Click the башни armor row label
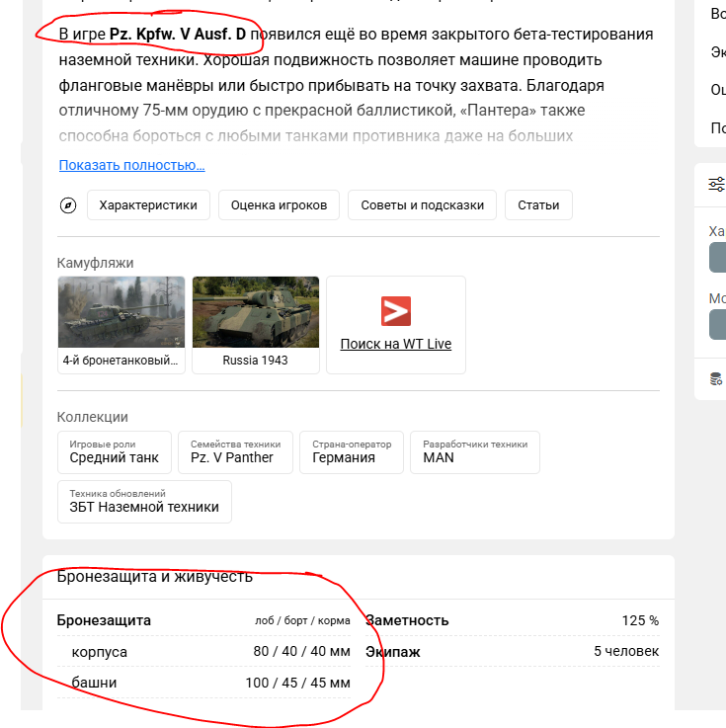This screenshot has height=728, width=726. (94, 683)
